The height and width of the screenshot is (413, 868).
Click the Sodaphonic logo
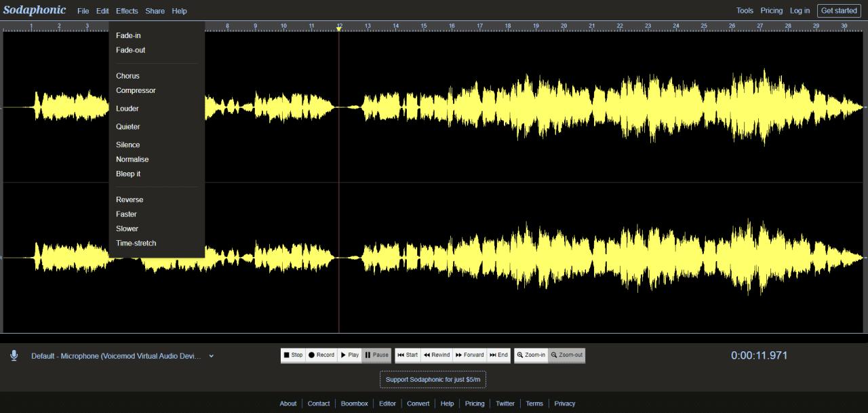(x=35, y=10)
